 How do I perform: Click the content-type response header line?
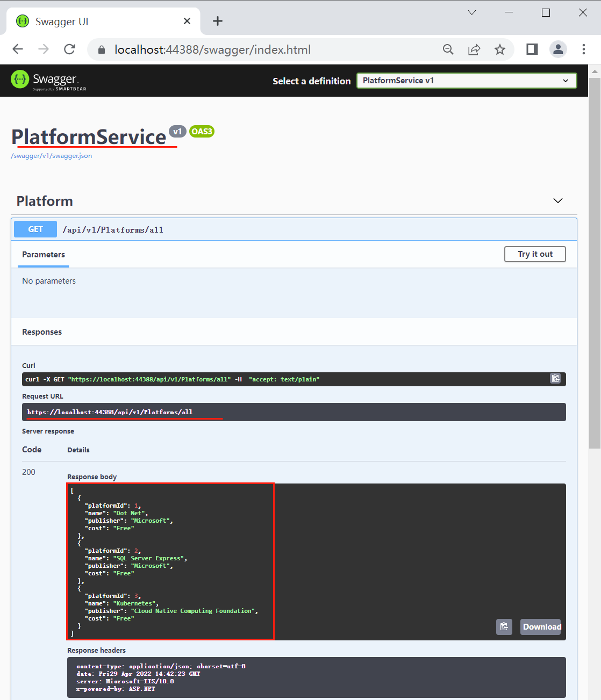click(x=161, y=666)
